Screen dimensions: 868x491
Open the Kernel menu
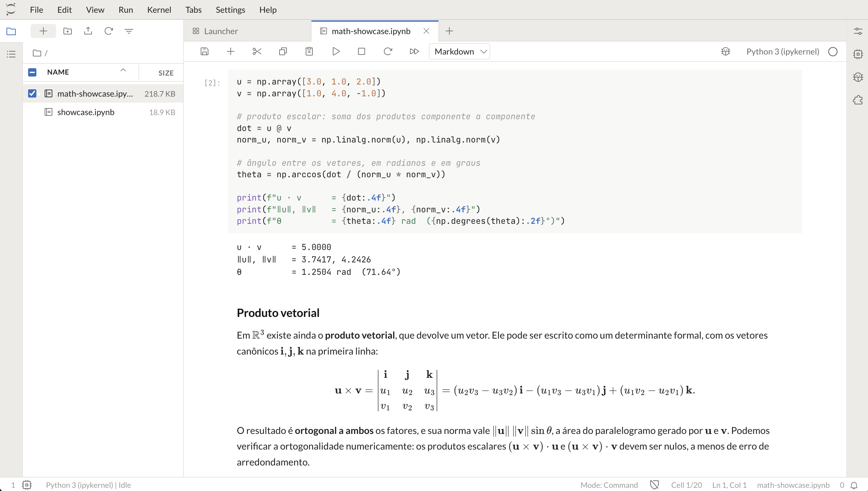click(159, 10)
